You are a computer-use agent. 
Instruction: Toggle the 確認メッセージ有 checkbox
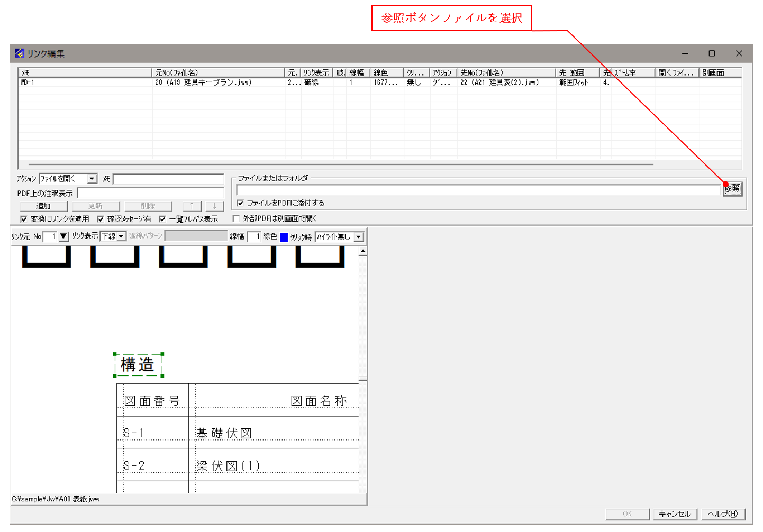(101, 218)
